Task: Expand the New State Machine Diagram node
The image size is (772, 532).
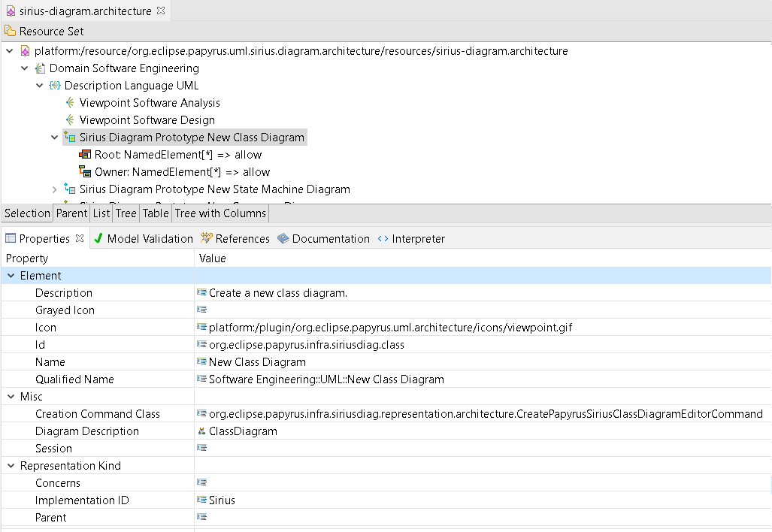Action: pyautogui.click(x=55, y=189)
